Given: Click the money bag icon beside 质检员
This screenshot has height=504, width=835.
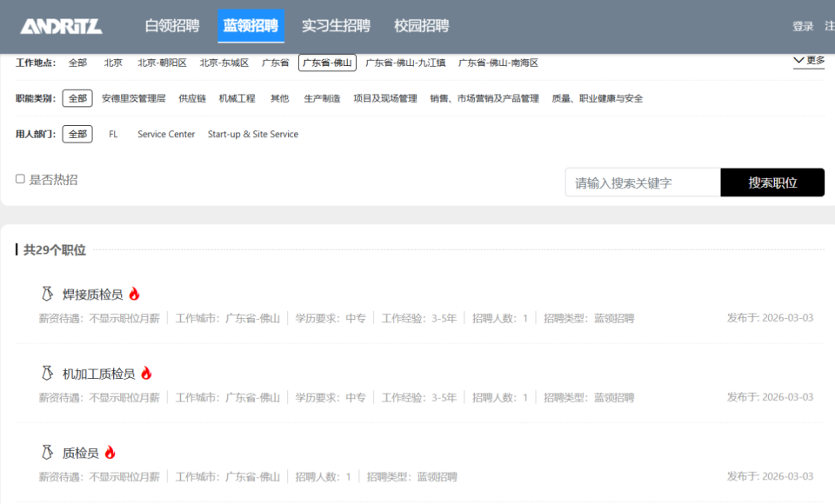Looking at the screenshot, I should tap(48, 451).
